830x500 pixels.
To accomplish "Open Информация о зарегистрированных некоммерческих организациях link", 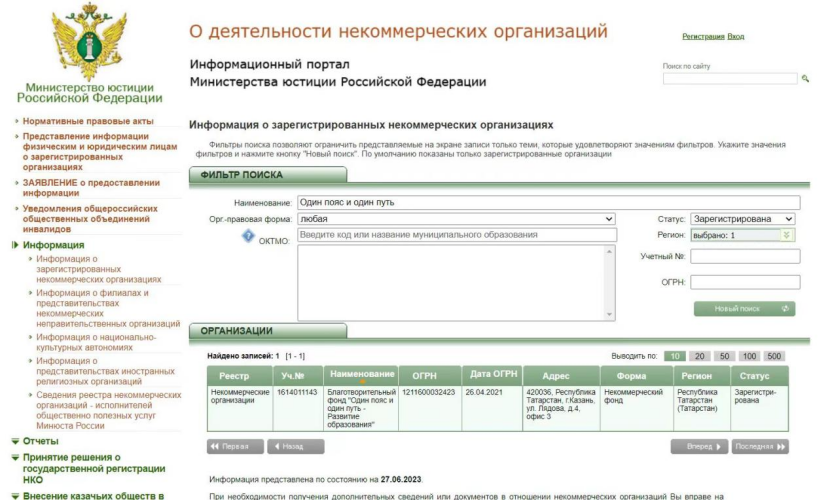I will click(98, 269).
